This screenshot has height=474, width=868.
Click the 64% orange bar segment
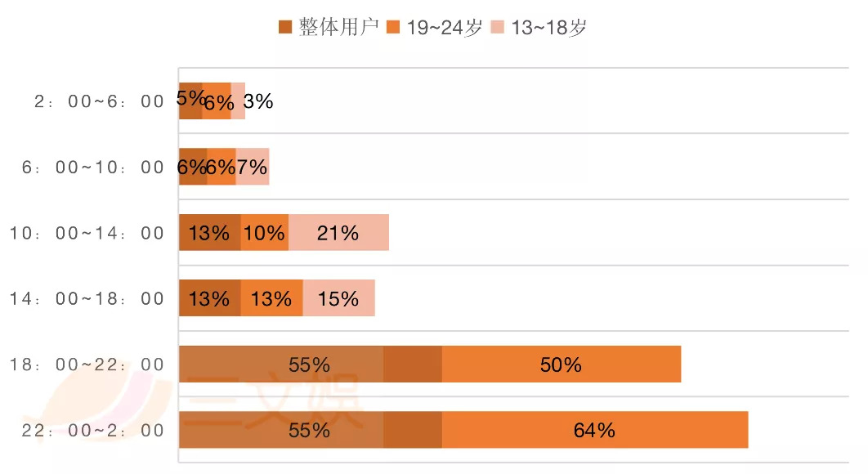click(x=594, y=431)
